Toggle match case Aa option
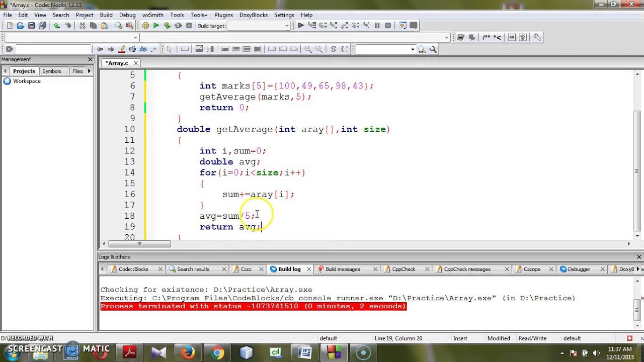The width and height of the screenshot is (644, 362). (143, 49)
